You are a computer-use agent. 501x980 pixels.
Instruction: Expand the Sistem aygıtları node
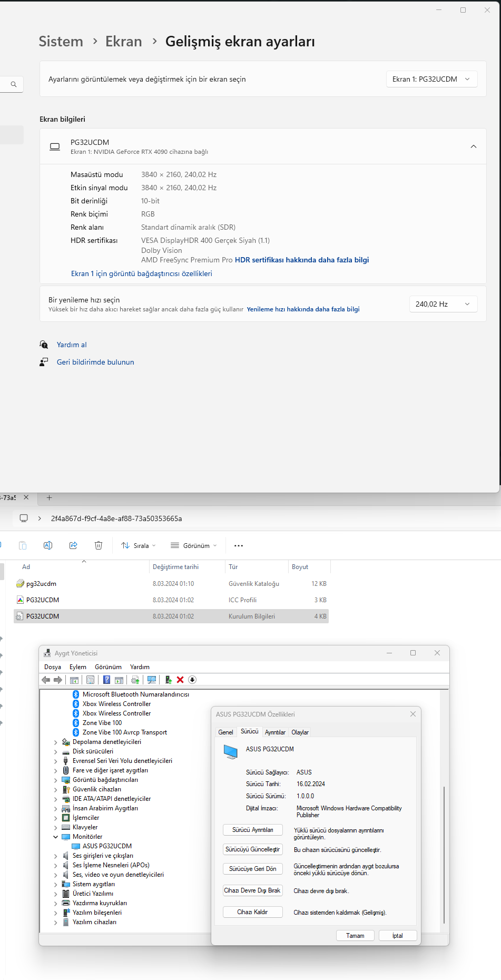(56, 884)
